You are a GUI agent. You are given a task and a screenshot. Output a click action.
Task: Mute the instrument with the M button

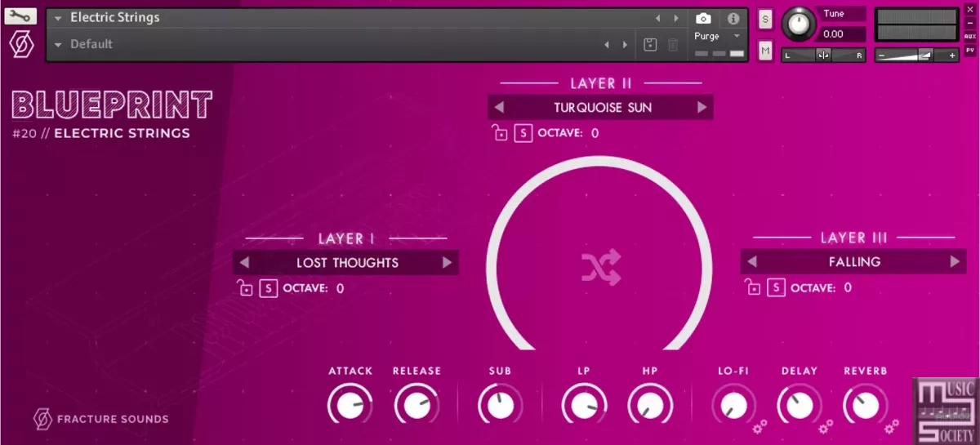click(765, 51)
